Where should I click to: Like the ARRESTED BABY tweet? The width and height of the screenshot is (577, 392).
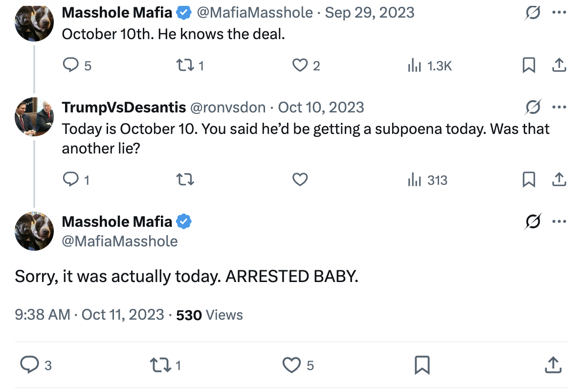(x=292, y=365)
